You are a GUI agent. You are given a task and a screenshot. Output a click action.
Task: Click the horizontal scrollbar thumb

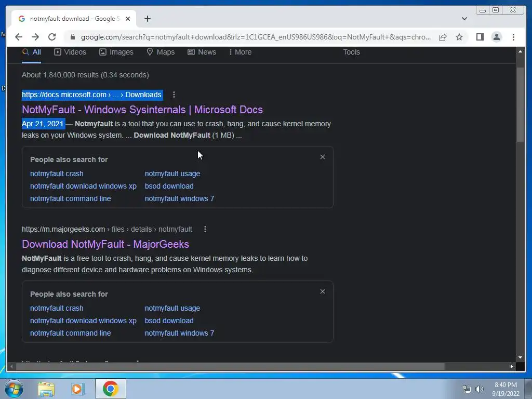click(x=231, y=366)
